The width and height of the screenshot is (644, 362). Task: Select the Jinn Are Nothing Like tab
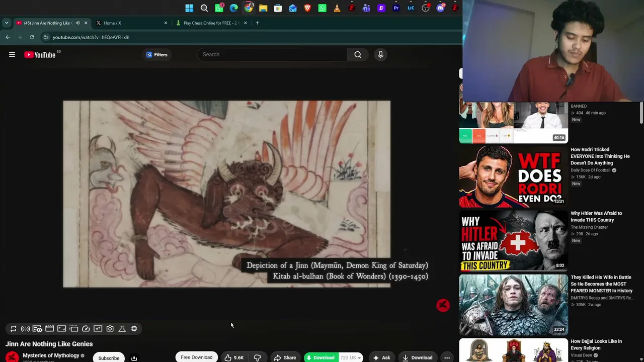51,23
